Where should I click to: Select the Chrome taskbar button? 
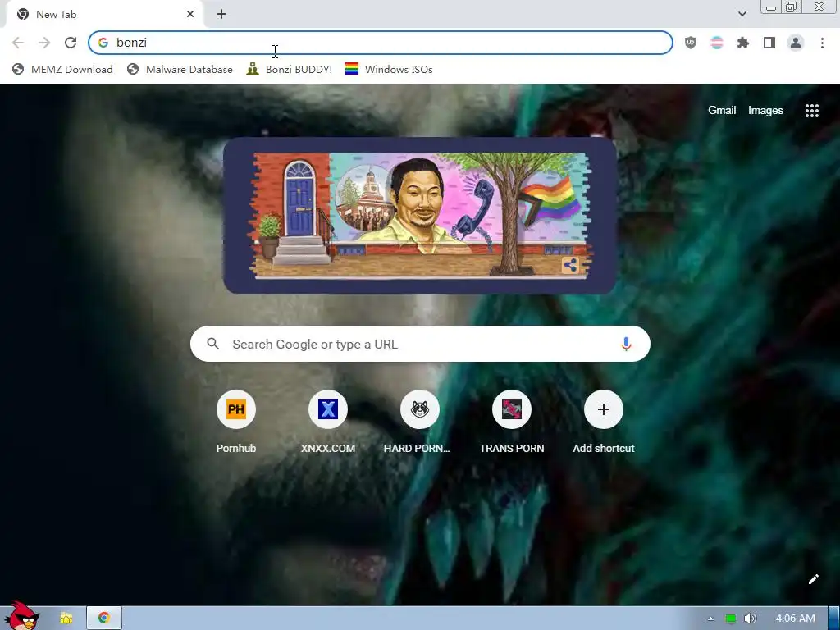coord(104,619)
